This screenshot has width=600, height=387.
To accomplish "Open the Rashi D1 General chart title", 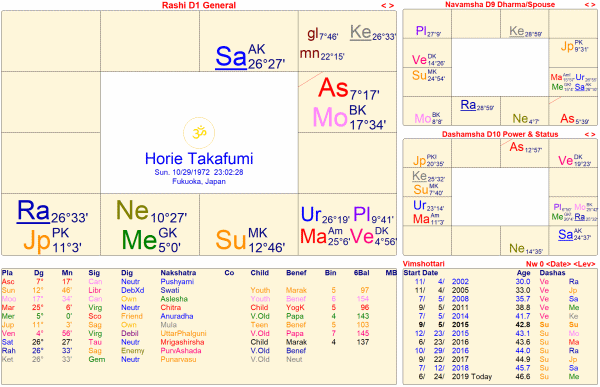I will point(199,5).
